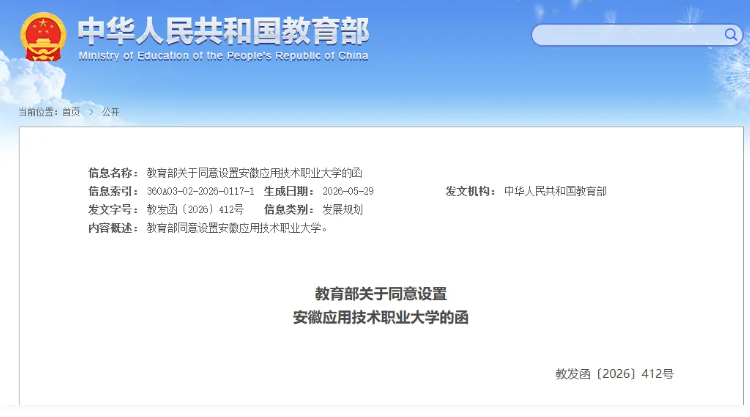
Task: Open the 公开 breadcrumb link
Action: [x=110, y=112]
